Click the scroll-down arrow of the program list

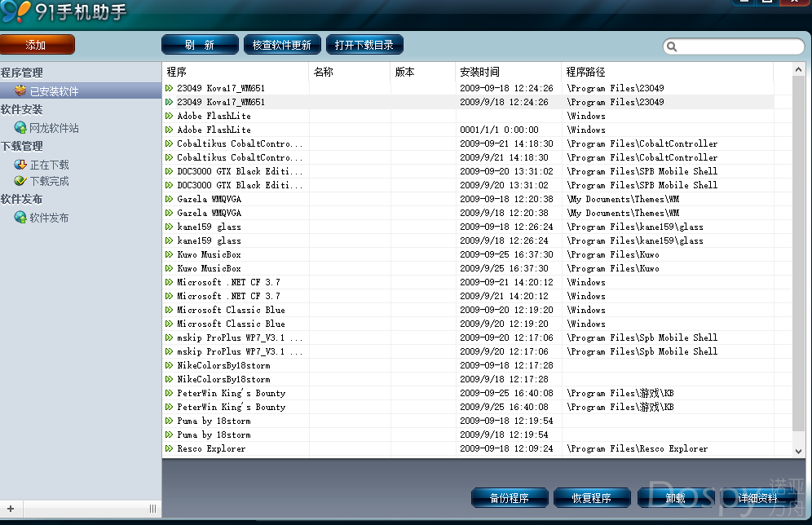coord(799,450)
